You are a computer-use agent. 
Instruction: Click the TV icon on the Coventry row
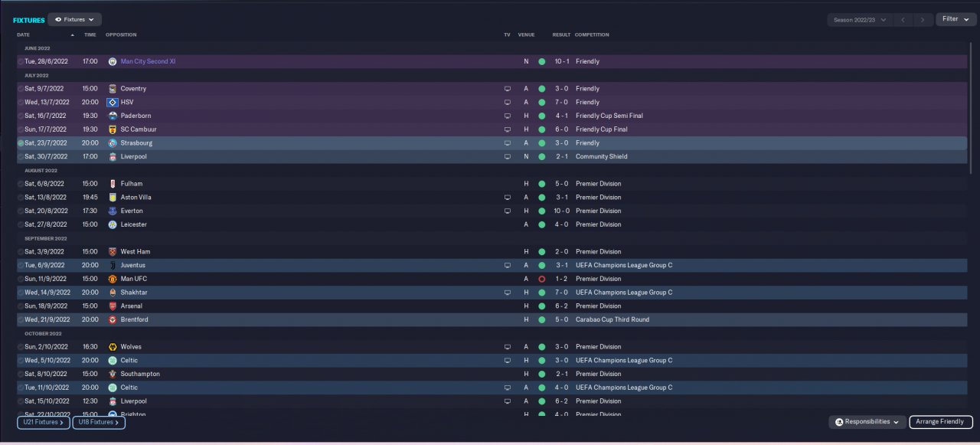[507, 89]
